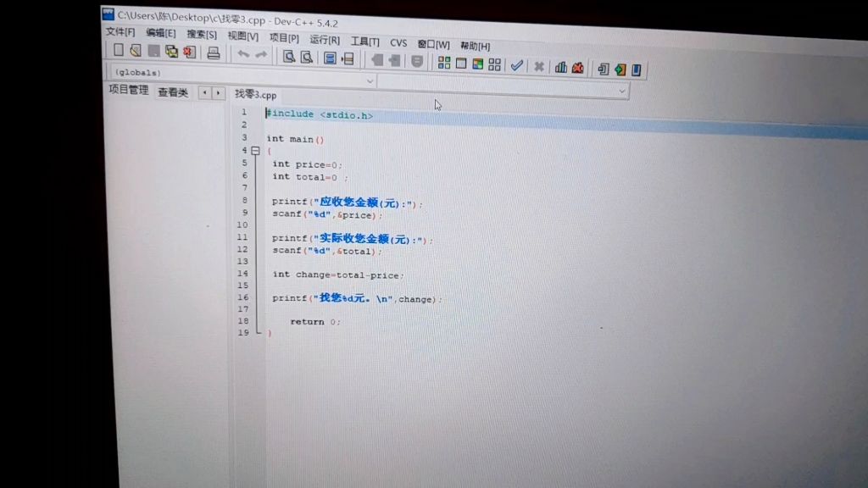Open the right-hand function list dropdown

point(621,91)
